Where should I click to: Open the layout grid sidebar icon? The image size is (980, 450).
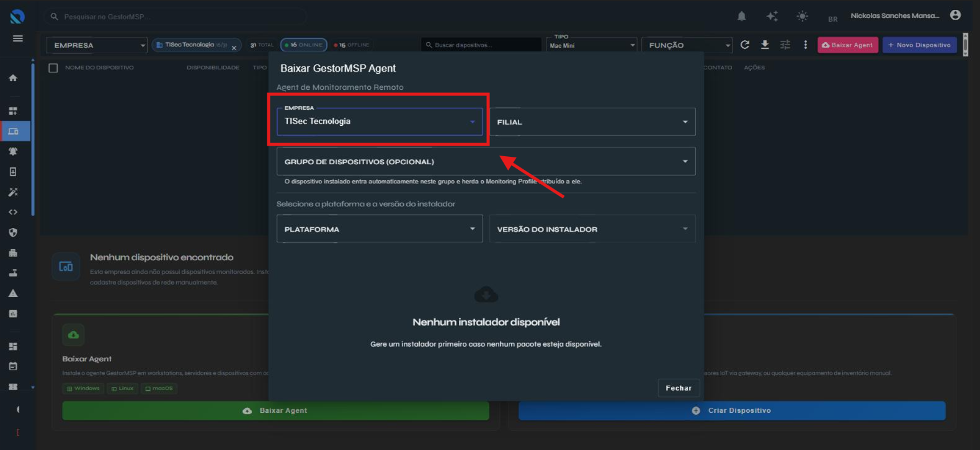click(13, 346)
